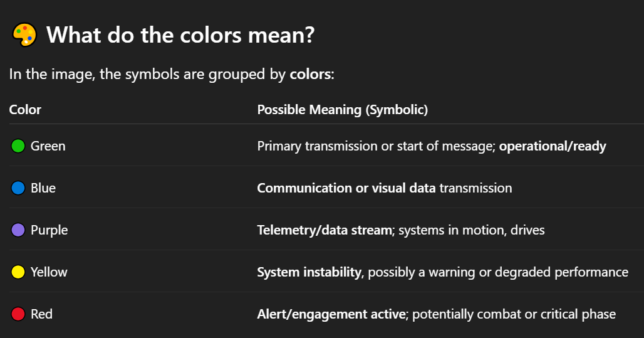Click the "Blue" color label
This screenshot has height=338, width=644.
[43, 188]
